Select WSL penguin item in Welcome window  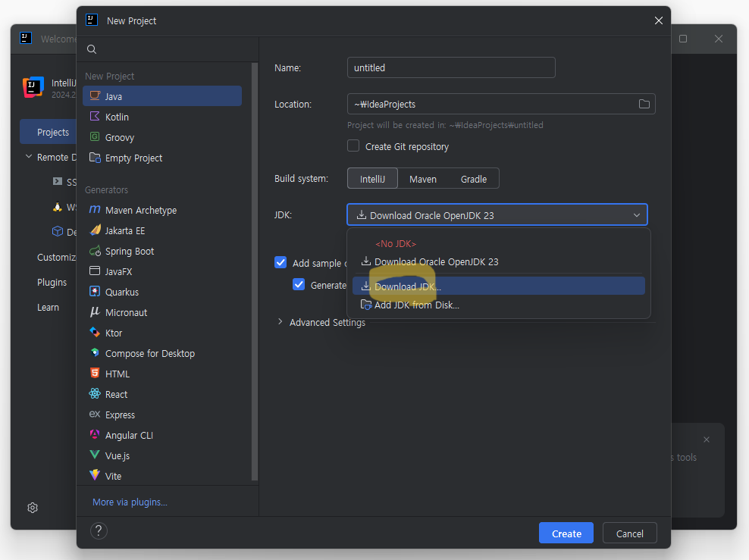point(64,207)
